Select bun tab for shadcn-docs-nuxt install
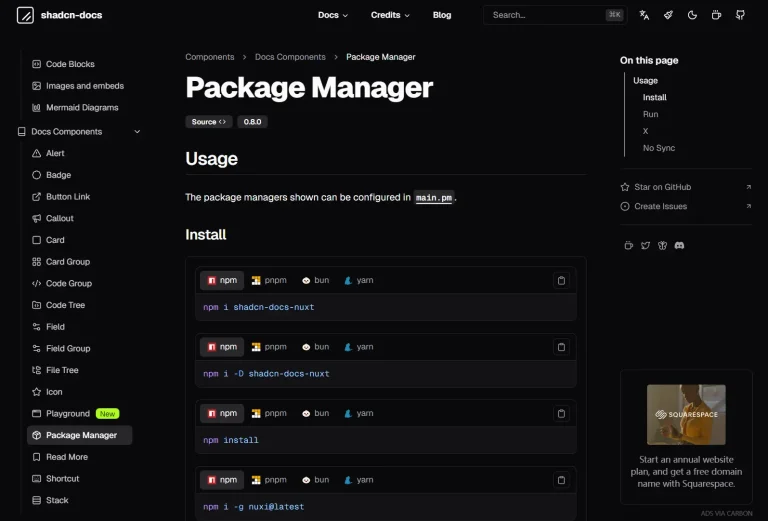The height and width of the screenshot is (521, 768). [315, 281]
